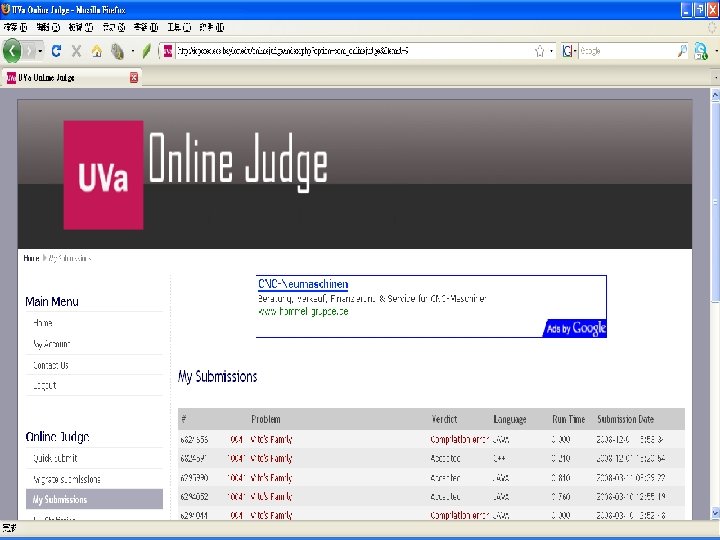The image size is (720, 540).
Task: Open Migrate submissions in the sidebar
Action: click(67, 479)
